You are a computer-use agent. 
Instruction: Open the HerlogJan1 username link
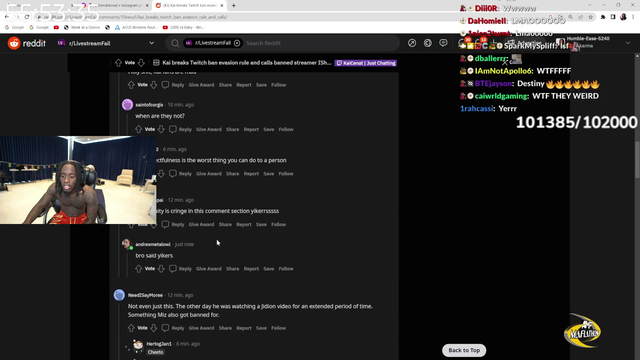tap(159, 344)
